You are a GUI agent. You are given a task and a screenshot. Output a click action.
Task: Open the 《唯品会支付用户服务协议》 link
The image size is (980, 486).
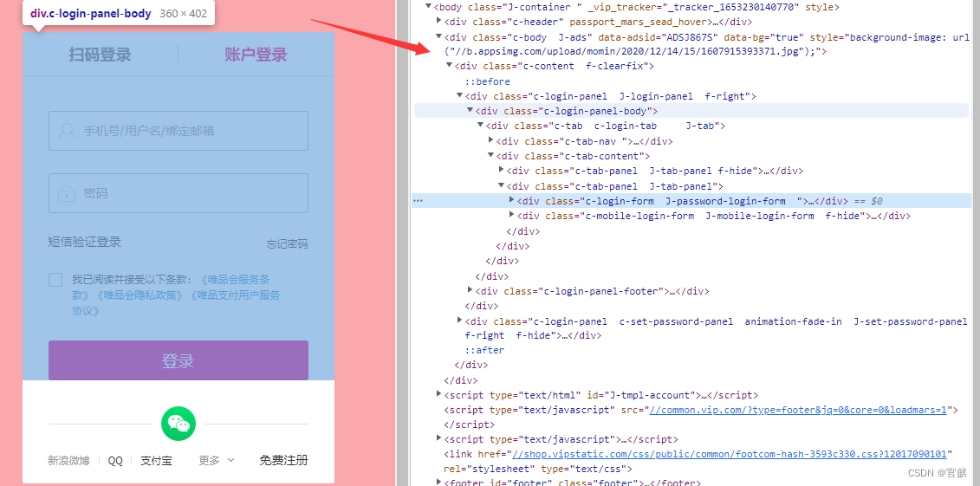click(234, 295)
